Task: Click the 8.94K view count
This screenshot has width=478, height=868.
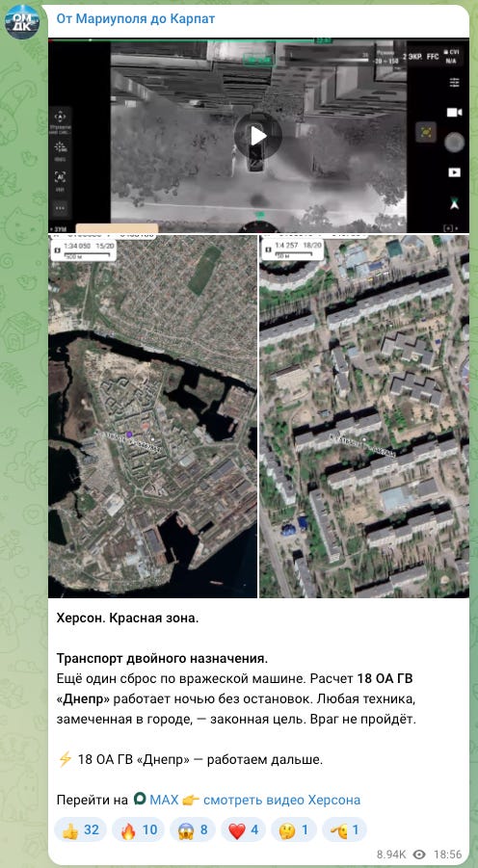Action: (x=392, y=855)
